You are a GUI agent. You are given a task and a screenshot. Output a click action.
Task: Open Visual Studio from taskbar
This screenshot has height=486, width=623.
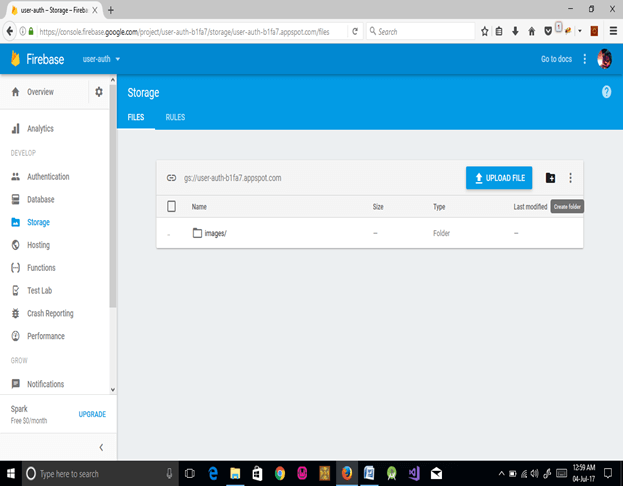(x=414, y=474)
